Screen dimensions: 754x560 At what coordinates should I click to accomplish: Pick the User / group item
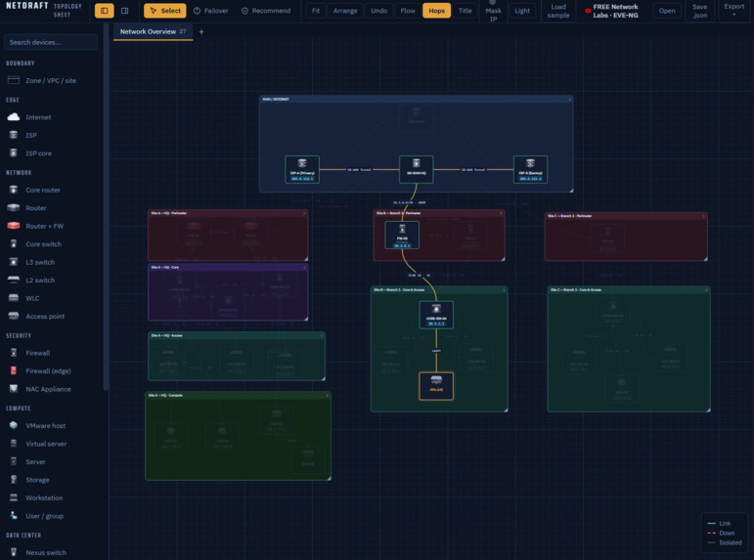click(x=51, y=516)
